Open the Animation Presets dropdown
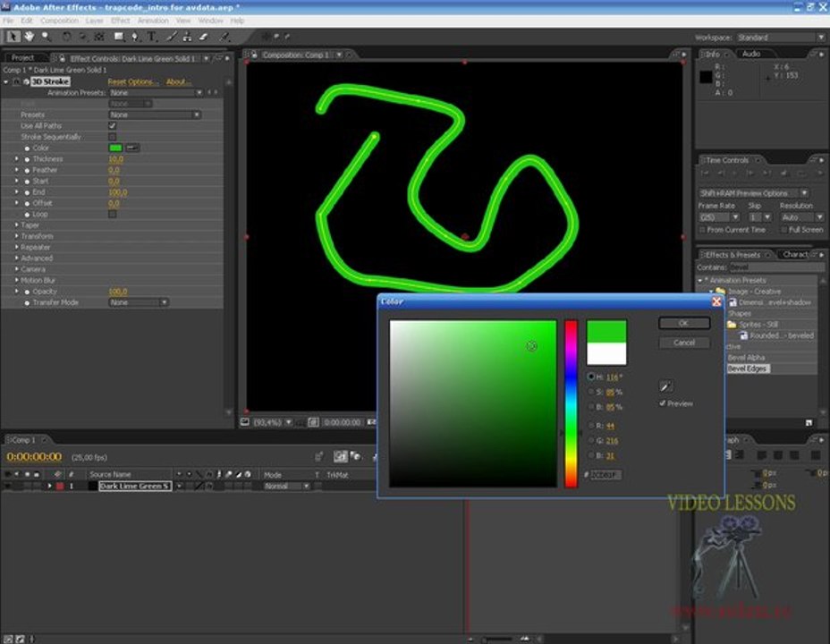This screenshot has width=830, height=644. pos(156,93)
